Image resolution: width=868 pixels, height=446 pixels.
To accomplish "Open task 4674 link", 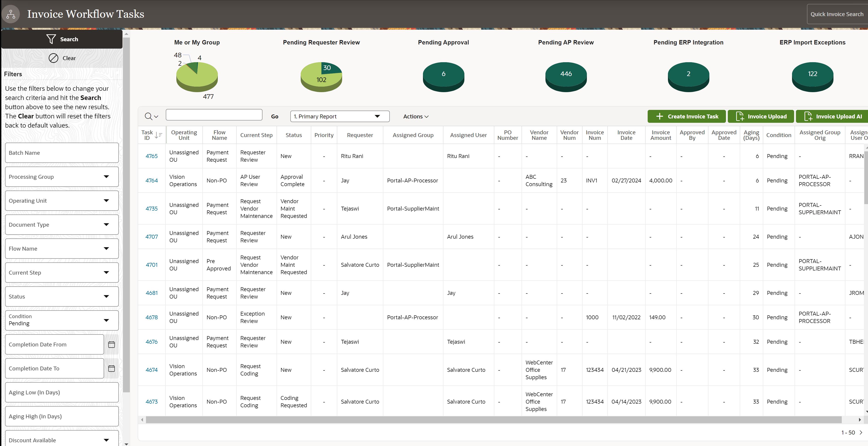I will pyautogui.click(x=151, y=370).
